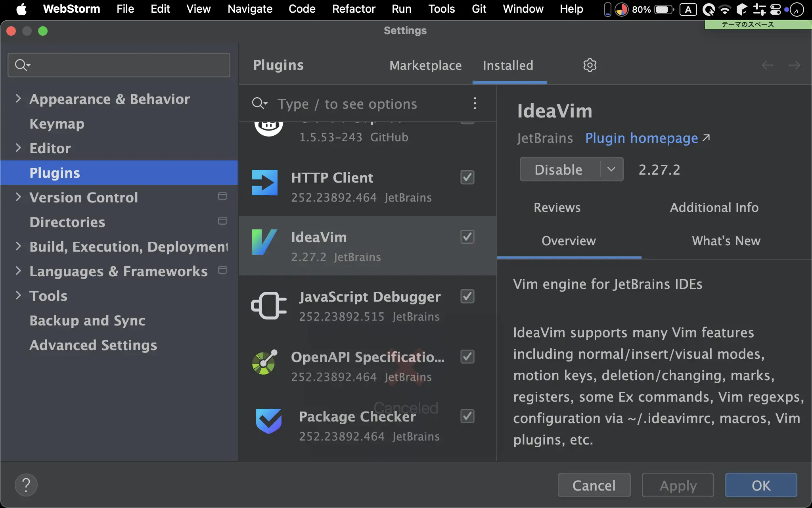This screenshot has width=812, height=508.
Task: Open the What's New tab
Action: (x=726, y=241)
